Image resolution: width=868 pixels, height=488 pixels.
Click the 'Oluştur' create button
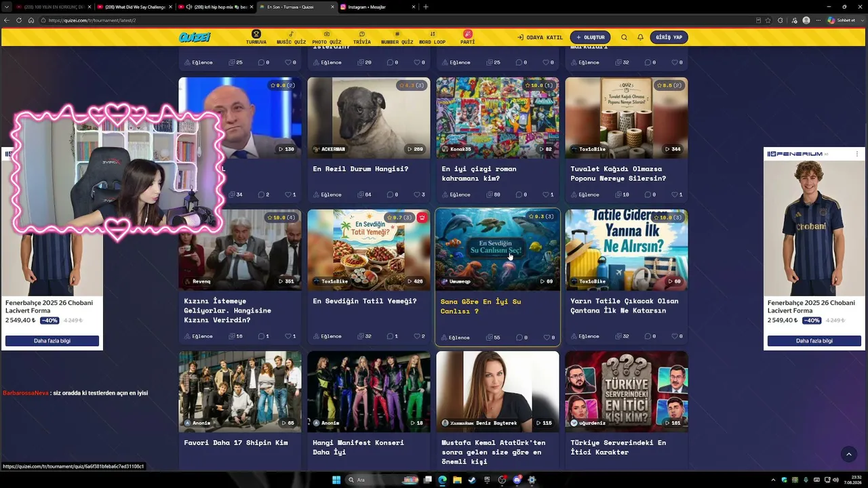pos(590,37)
